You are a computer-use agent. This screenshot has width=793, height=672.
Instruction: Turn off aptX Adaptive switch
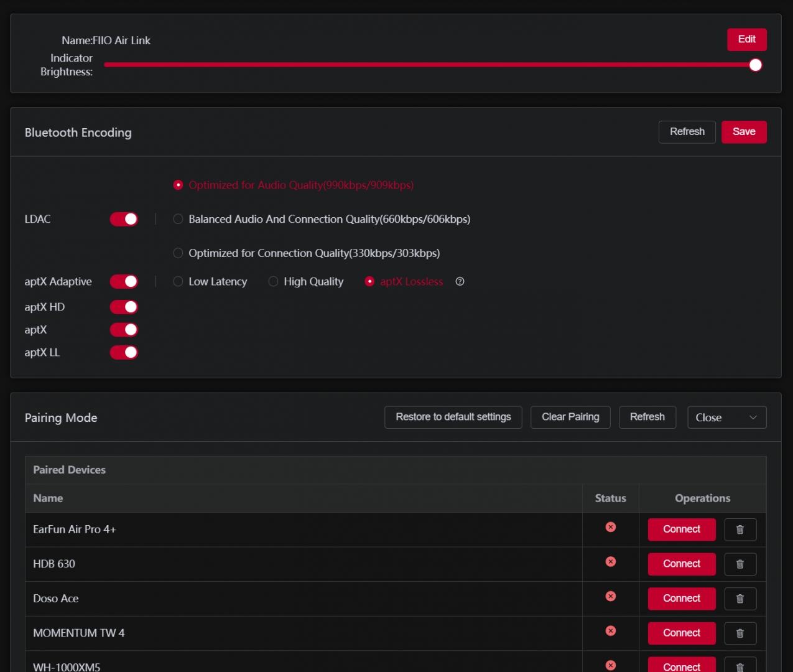[124, 282]
